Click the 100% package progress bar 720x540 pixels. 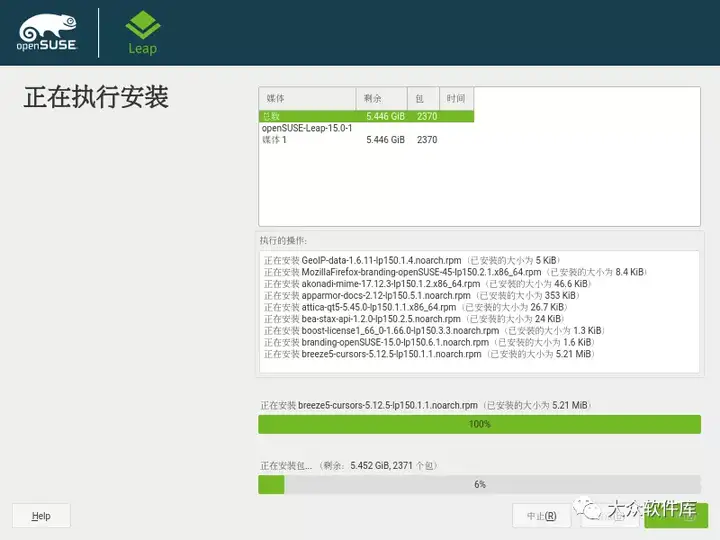click(479, 424)
